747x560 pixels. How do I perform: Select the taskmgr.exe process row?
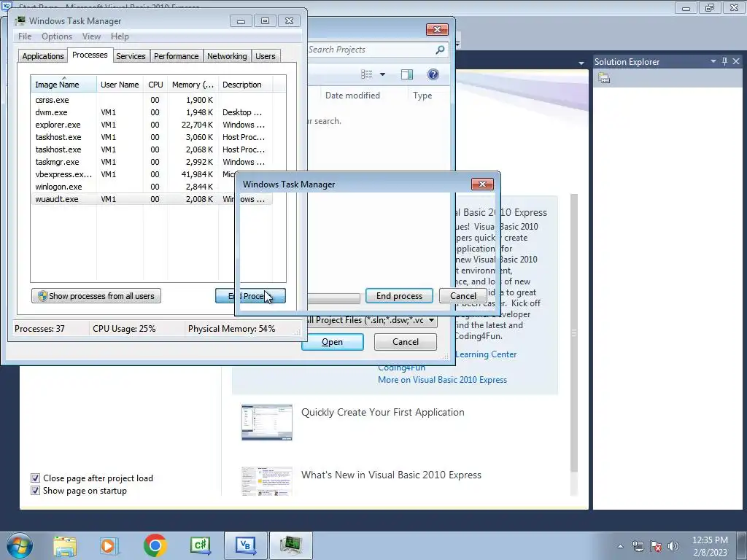click(152, 162)
